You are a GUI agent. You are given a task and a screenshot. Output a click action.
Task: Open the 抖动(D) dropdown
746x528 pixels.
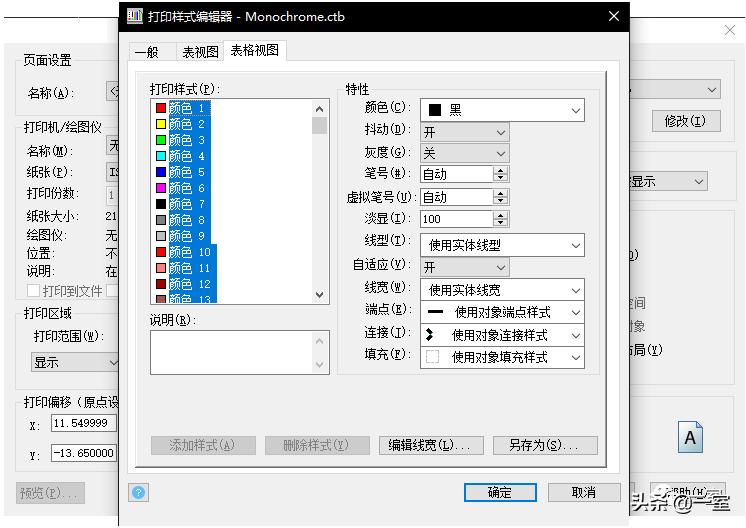click(x=465, y=132)
